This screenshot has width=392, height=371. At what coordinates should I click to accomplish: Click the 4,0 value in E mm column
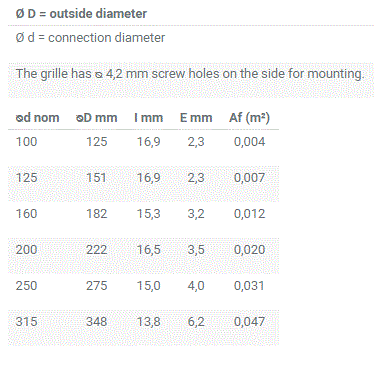click(196, 286)
